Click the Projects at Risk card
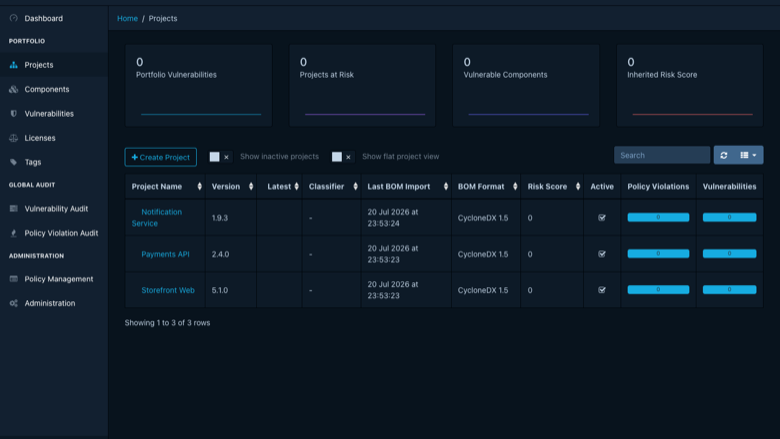Viewport: 780px width, 439px height. coord(362,86)
